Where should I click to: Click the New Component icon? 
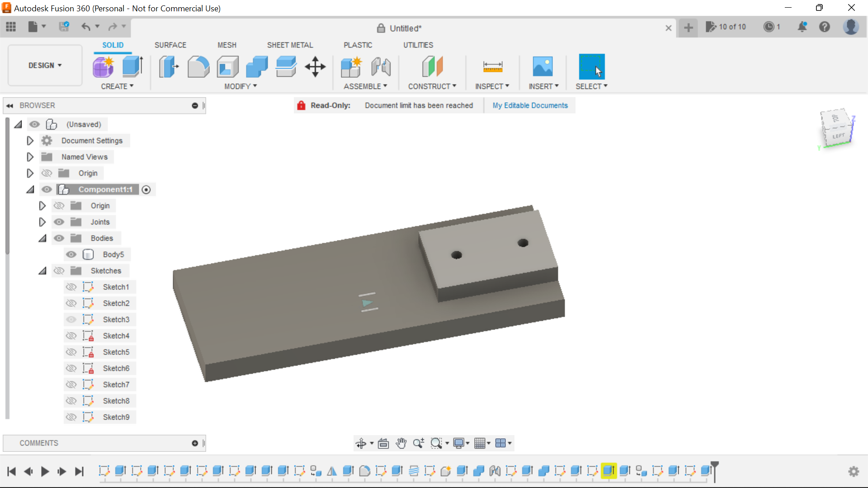(x=351, y=67)
